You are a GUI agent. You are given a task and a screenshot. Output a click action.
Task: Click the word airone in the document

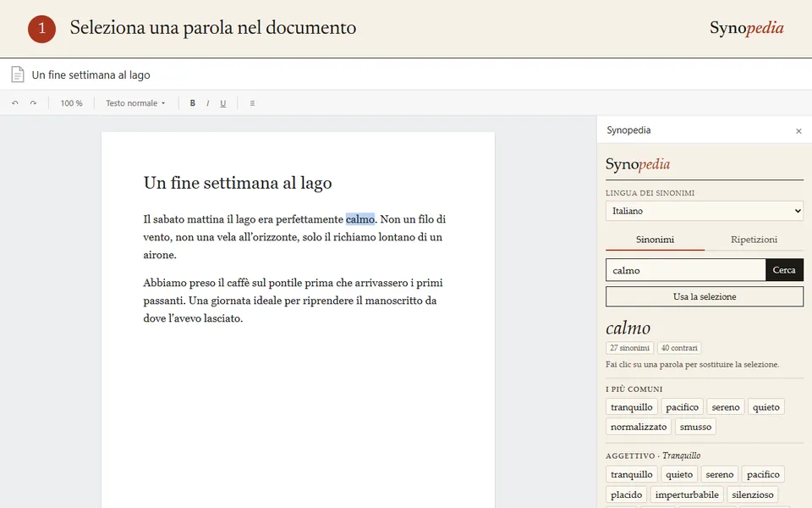point(158,255)
